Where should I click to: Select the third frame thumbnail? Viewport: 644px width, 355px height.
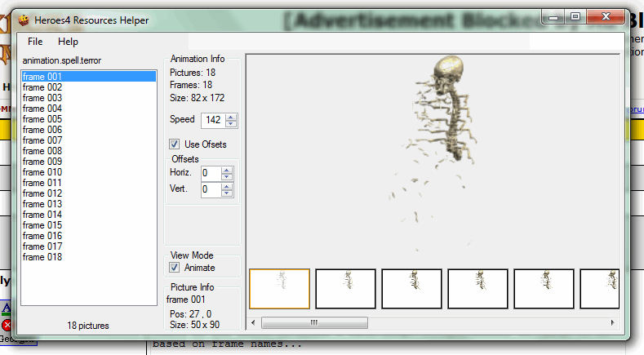[x=411, y=289]
